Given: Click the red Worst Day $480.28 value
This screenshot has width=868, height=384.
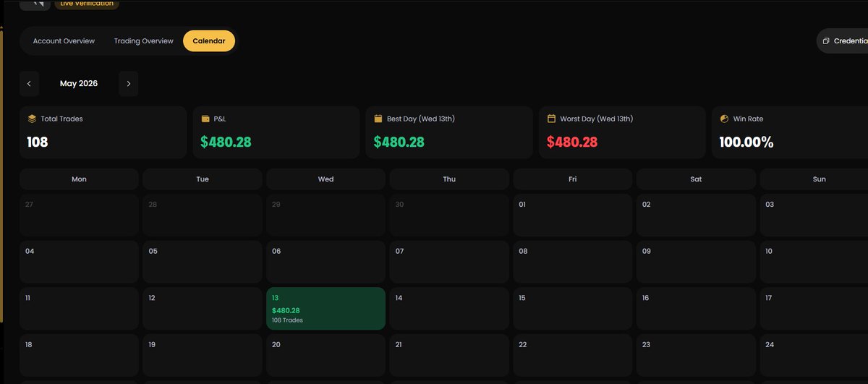Looking at the screenshot, I should coord(572,142).
